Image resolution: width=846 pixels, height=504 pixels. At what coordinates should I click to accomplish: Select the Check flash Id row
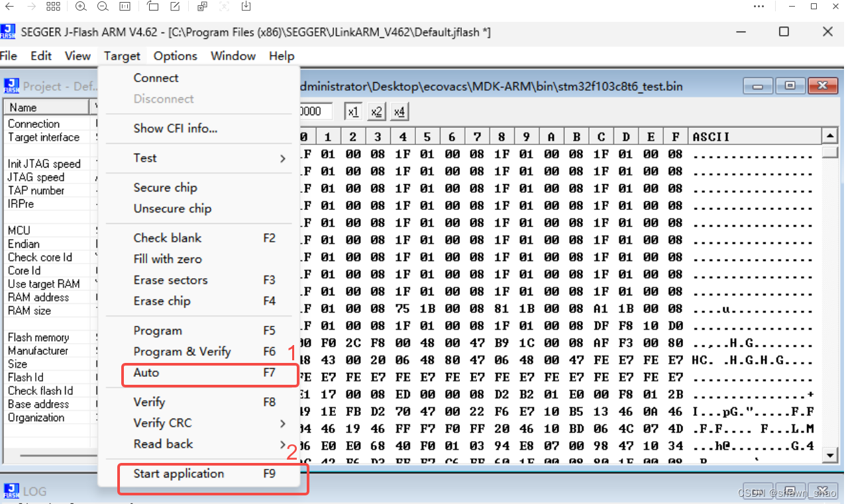[50, 391]
